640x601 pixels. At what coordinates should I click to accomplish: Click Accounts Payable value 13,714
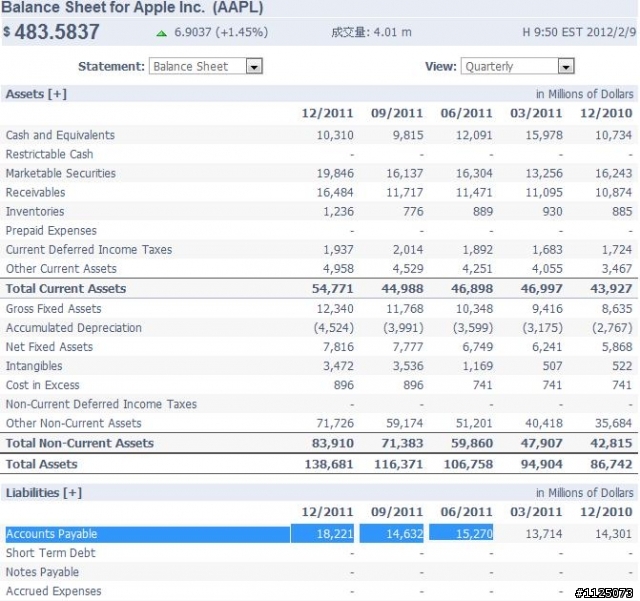pos(544,534)
